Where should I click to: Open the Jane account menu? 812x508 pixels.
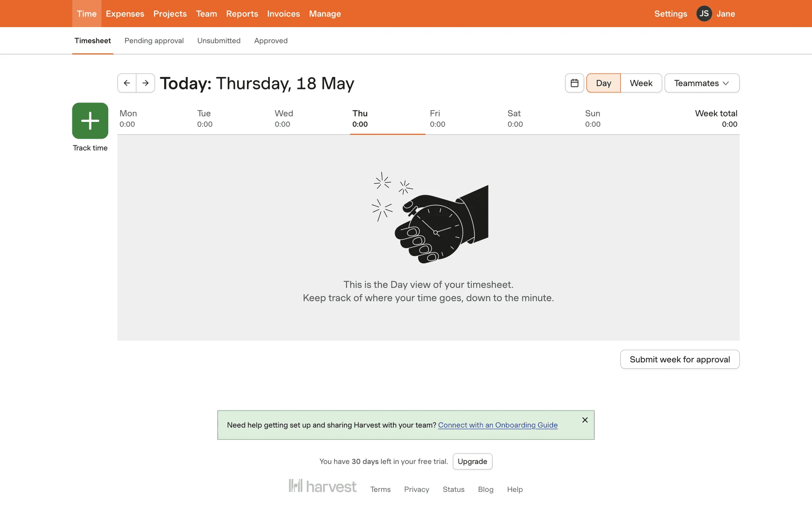click(x=725, y=14)
